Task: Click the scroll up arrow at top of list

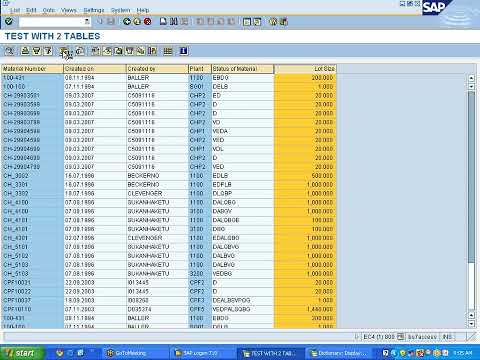Action: click(x=471, y=78)
